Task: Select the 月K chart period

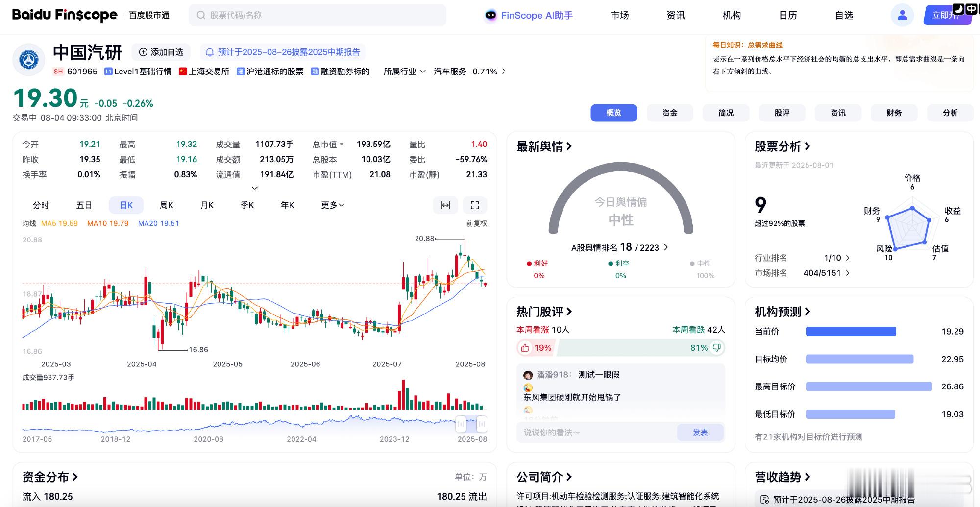Action: 207,205
